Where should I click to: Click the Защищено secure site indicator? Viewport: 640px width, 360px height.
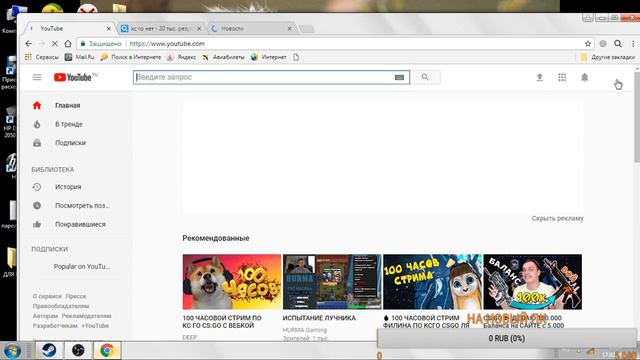click(x=101, y=44)
